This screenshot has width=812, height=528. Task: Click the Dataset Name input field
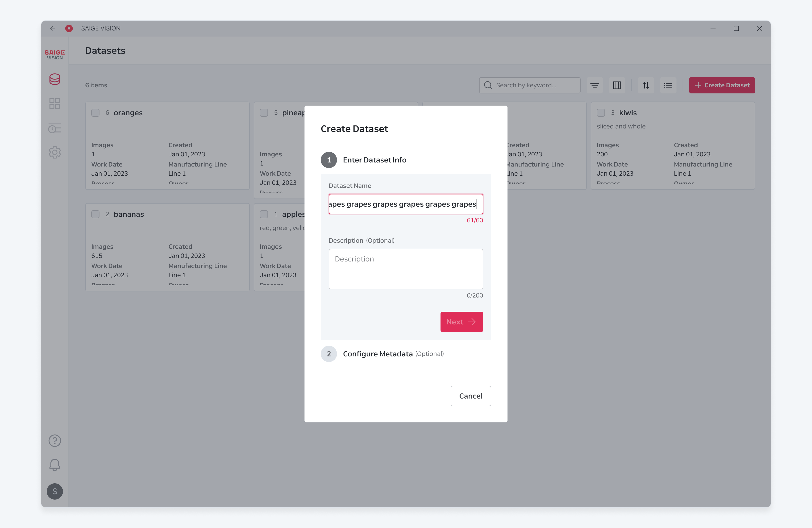(x=406, y=204)
